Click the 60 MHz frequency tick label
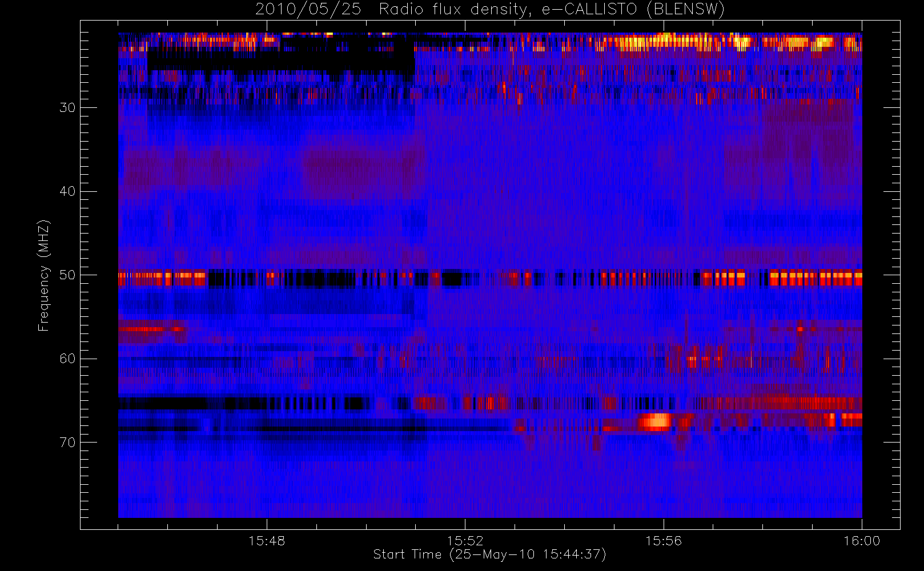Image resolution: width=924 pixels, height=571 pixels. coord(67,359)
